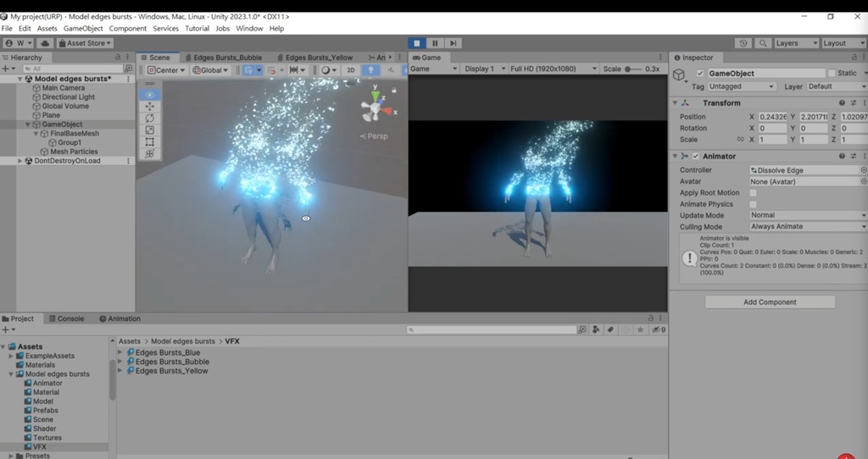Screen dimensions: 868x459
Task: Click the Scale constrain proportions link icon
Action: 740,140
